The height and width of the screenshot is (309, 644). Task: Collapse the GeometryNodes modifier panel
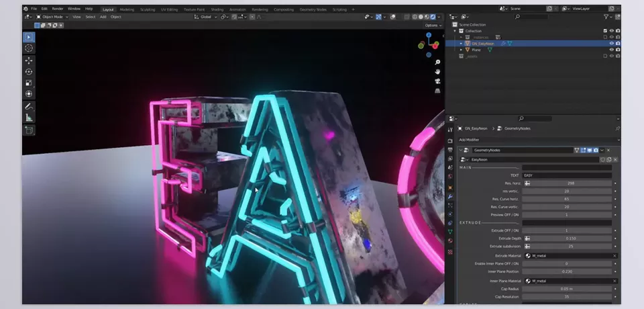(460, 150)
